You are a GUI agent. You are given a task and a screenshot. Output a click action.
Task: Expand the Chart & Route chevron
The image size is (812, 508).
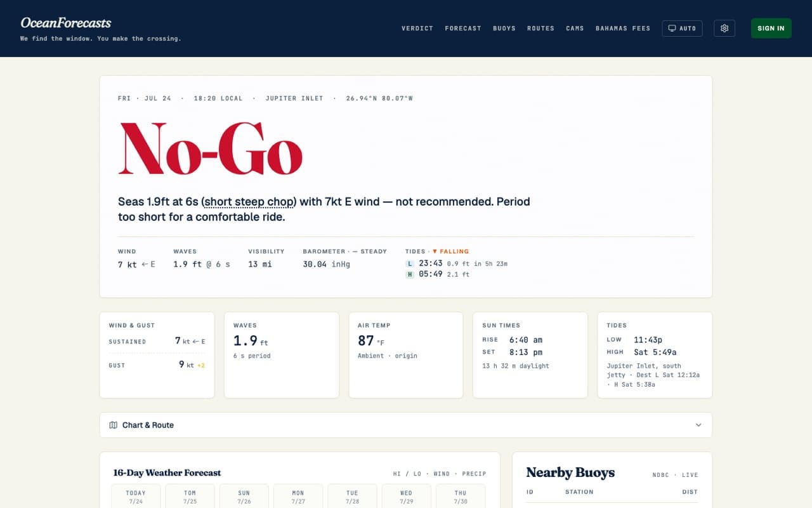[698, 425]
